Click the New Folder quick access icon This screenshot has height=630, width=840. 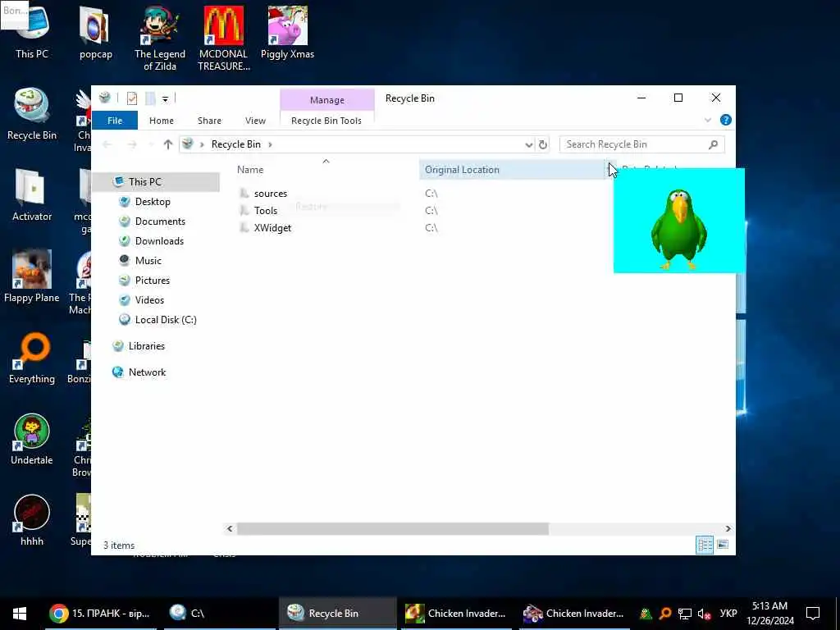click(x=151, y=98)
